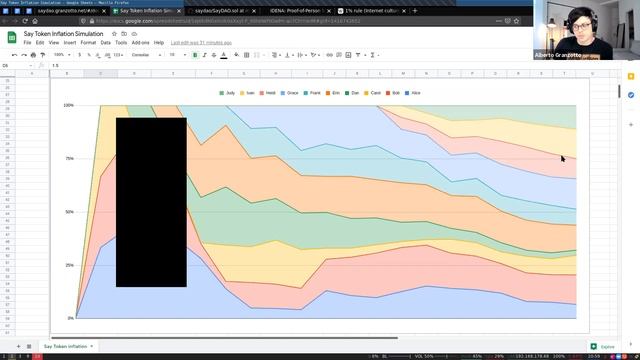640x360 pixels.
Task: Open text rotation dropdown
Action: [315, 55]
